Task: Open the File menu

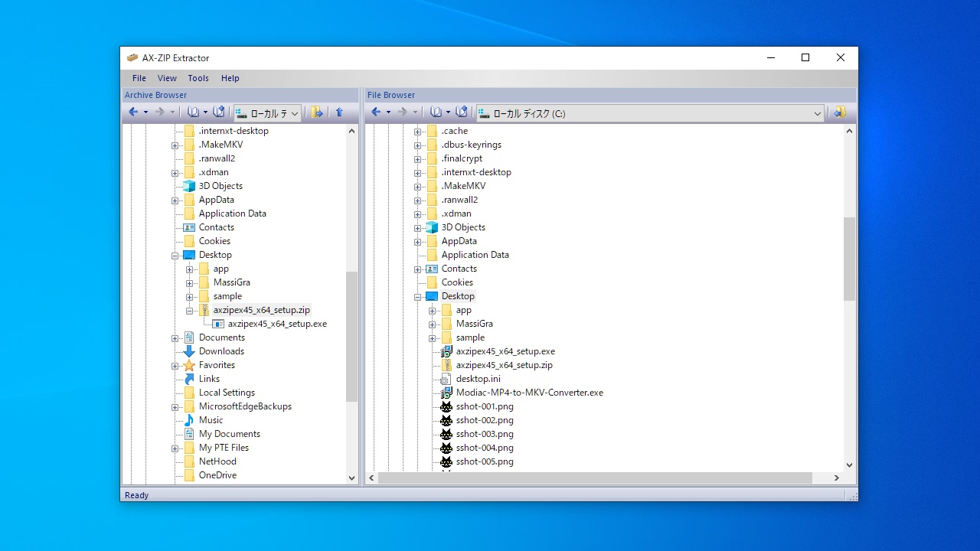Action: [x=139, y=78]
